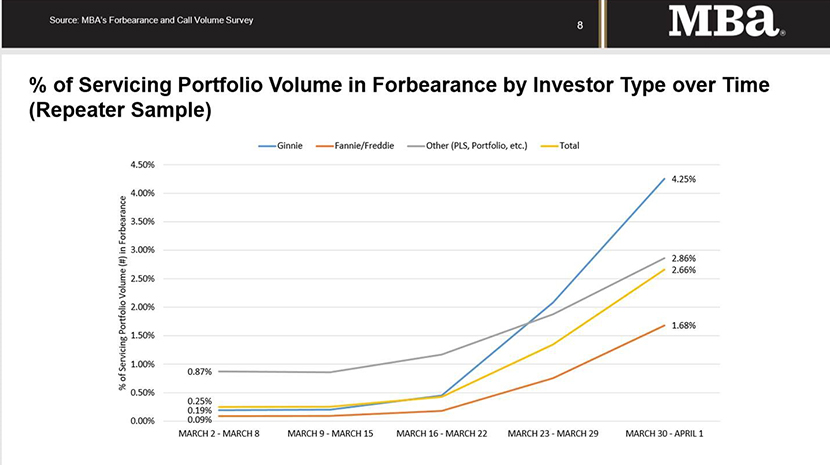Click the blue Ginnie legend line marker
This screenshot has height=465, width=830.
pyautogui.click(x=267, y=146)
